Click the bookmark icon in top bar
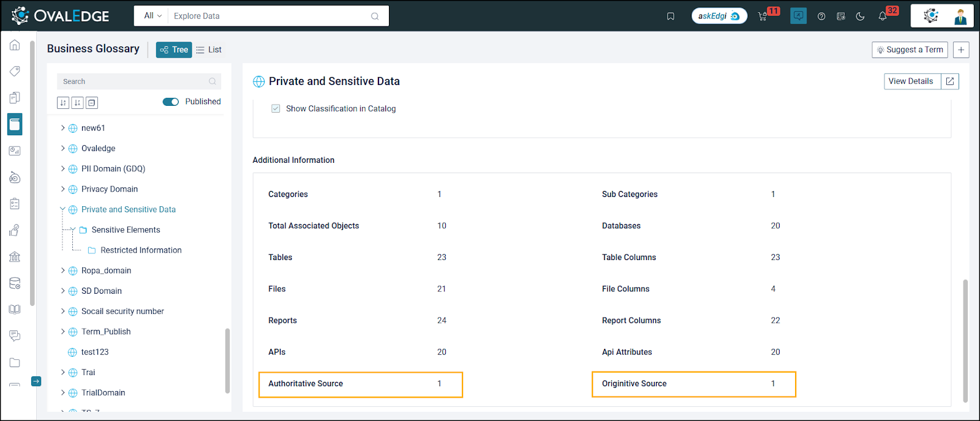Screen dimensions: 980x421 [x=671, y=17]
